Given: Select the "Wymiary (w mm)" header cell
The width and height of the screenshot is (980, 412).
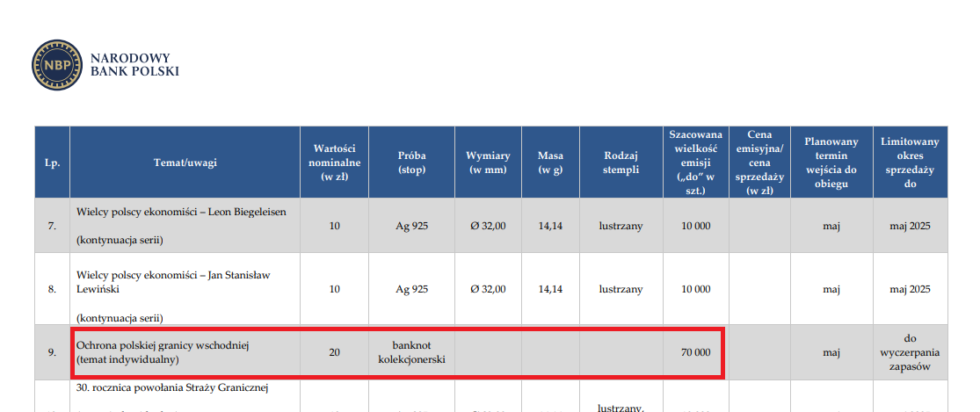Looking at the screenshot, I should 488,163.
